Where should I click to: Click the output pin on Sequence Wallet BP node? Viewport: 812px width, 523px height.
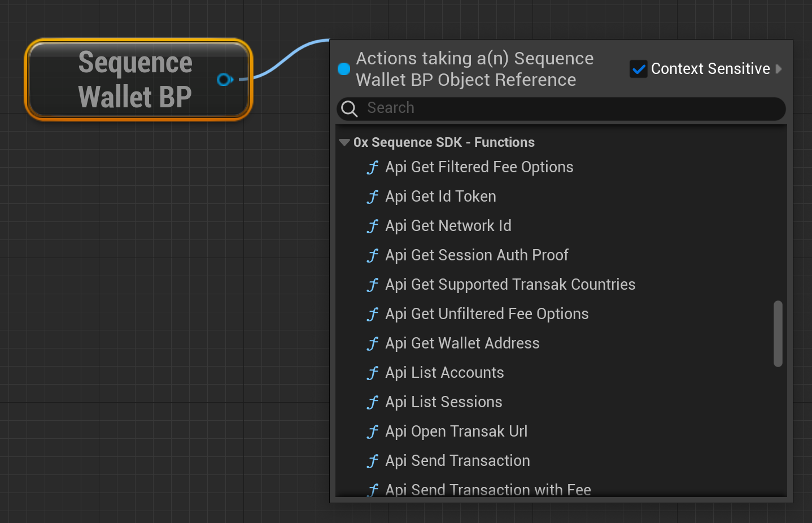pyautogui.click(x=225, y=80)
